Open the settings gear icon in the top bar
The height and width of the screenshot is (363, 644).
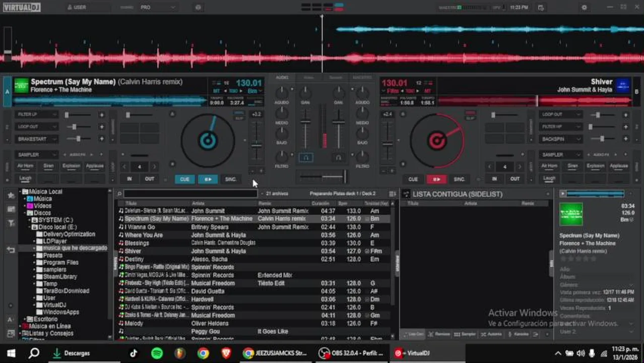tap(584, 8)
